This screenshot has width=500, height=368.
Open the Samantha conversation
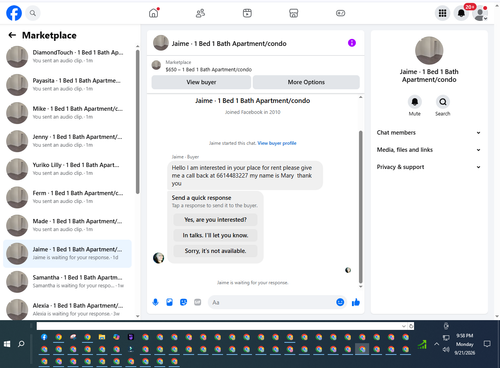pyautogui.click(x=68, y=282)
